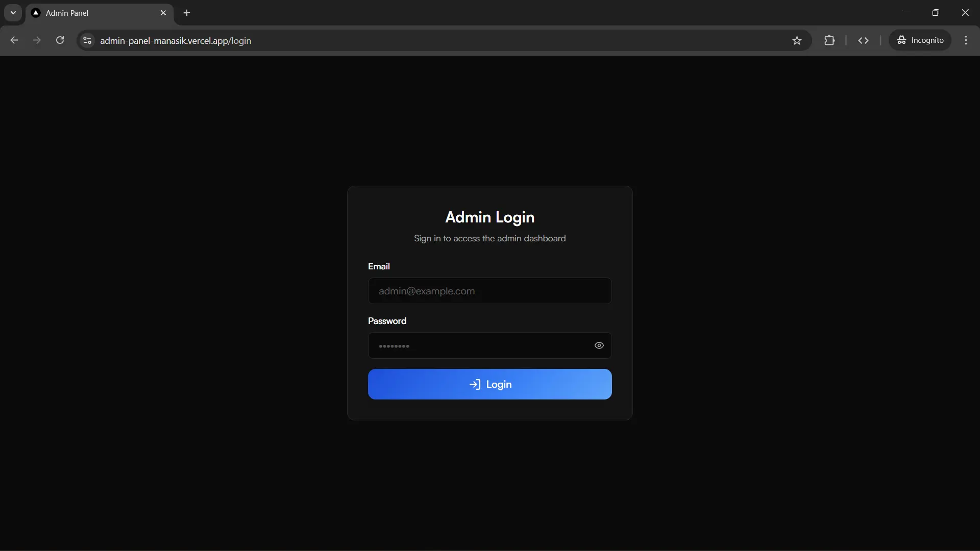Show password using the eye icon
This screenshot has height=551, width=980.
pyautogui.click(x=599, y=345)
